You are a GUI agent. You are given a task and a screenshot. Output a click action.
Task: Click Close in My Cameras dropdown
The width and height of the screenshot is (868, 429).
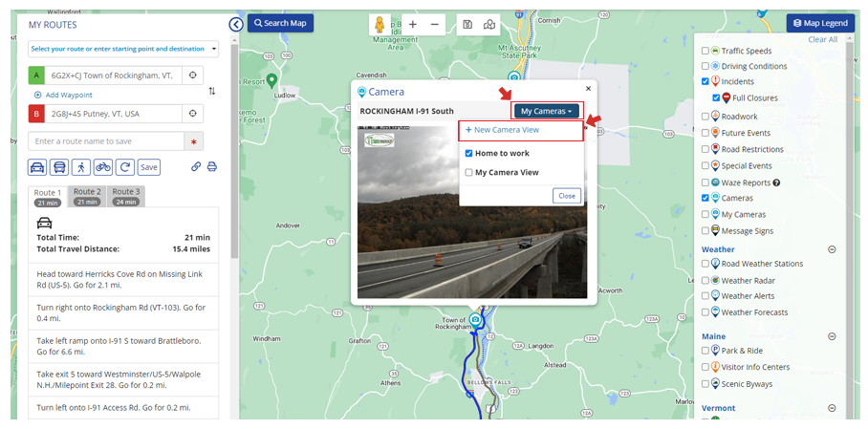(567, 196)
